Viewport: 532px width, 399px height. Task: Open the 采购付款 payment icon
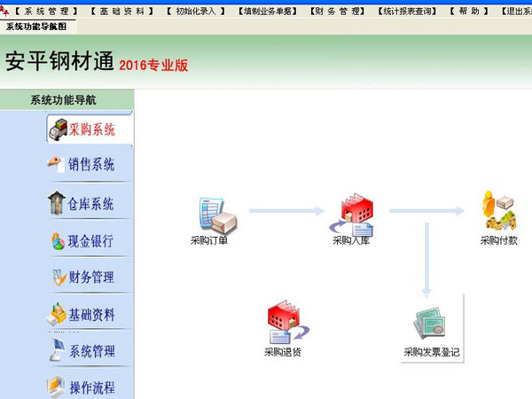(499, 210)
